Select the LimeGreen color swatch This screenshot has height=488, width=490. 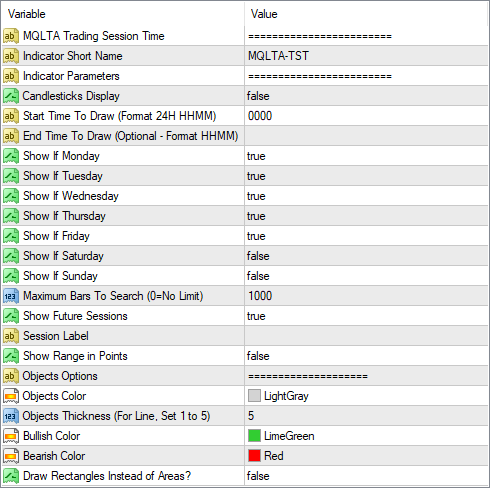254,436
